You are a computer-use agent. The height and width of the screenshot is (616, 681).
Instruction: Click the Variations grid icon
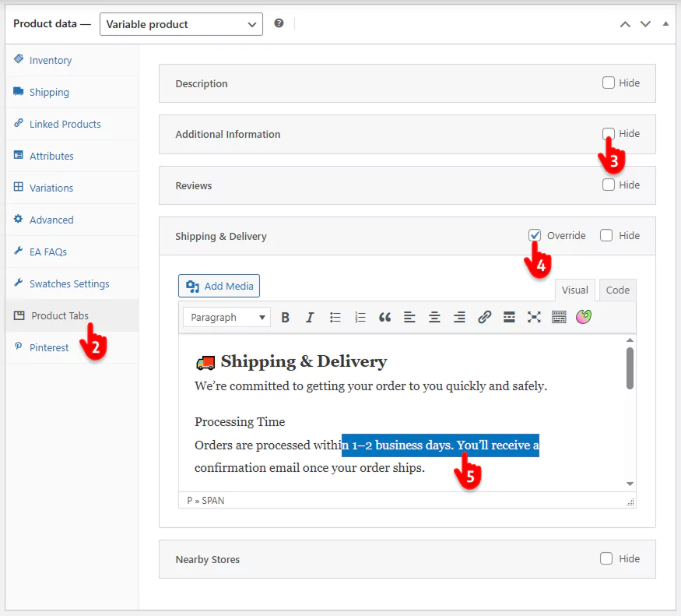point(18,187)
